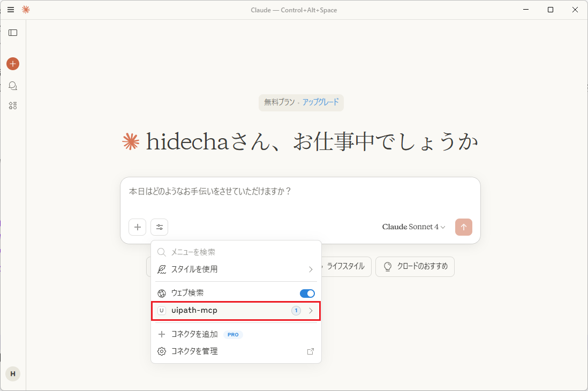Click the magnifier icon in menu search

click(x=162, y=252)
